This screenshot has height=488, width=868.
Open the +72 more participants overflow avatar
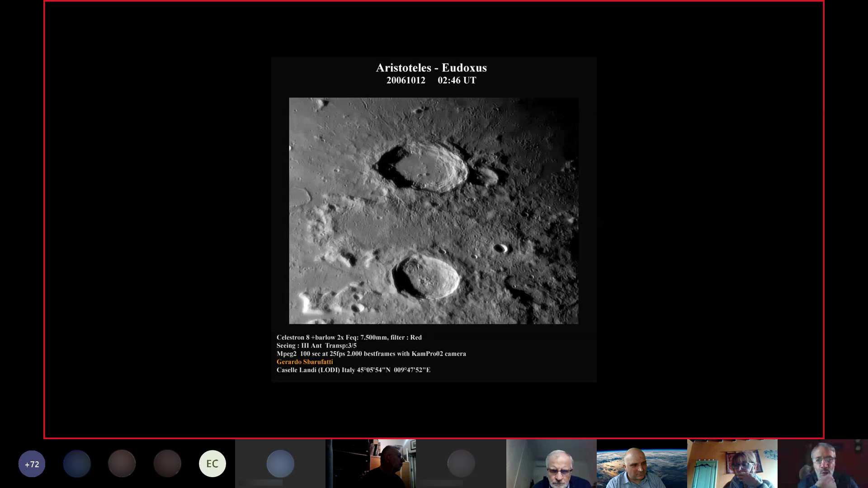point(32,464)
